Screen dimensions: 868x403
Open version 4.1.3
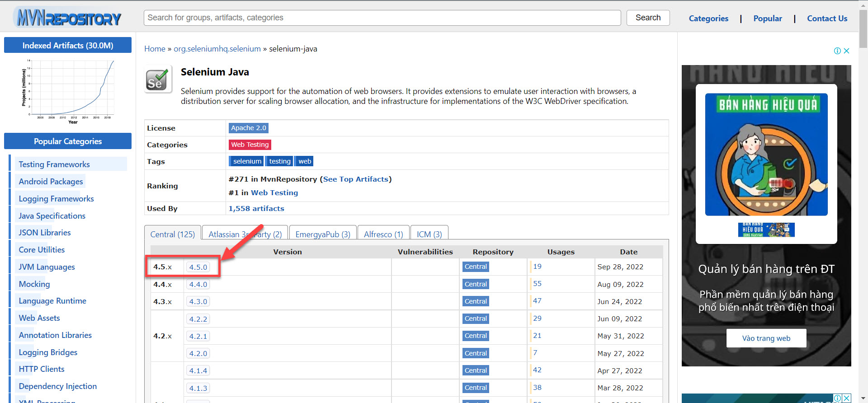coord(198,389)
